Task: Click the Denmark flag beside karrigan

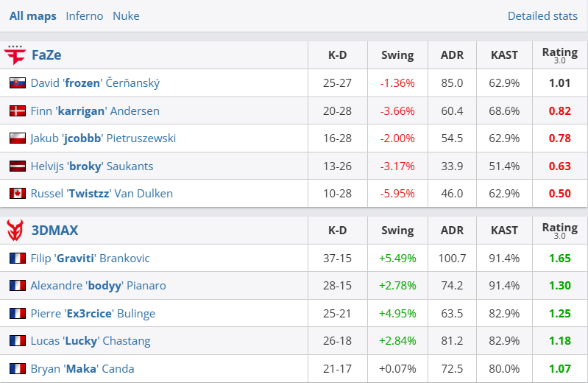Action: [x=18, y=111]
